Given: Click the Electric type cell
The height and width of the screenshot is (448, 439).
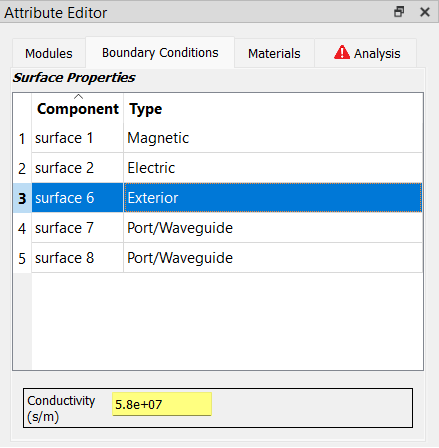Looking at the screenshot, I should pos(273,168).
